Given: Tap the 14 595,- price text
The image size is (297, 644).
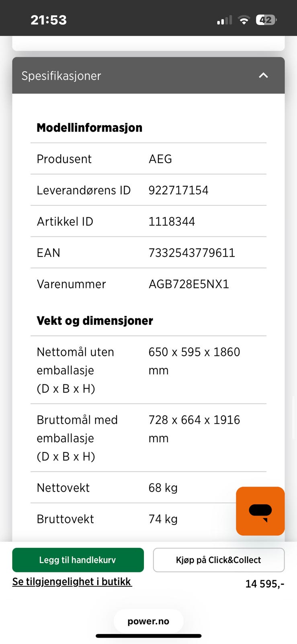Looking at the screenshot, I should pyautogui.click(x=265, y=584).
